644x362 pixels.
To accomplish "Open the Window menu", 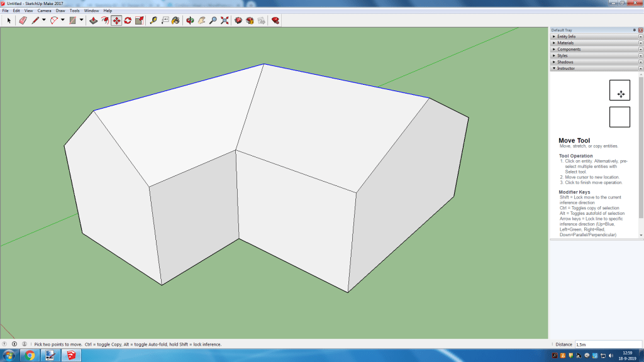I will pos(91,11).
